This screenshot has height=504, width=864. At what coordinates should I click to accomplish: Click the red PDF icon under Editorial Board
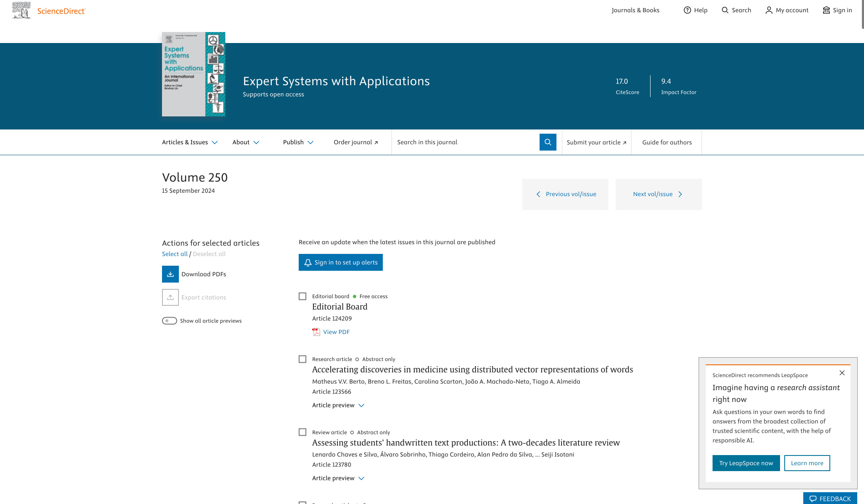[316, 332]
